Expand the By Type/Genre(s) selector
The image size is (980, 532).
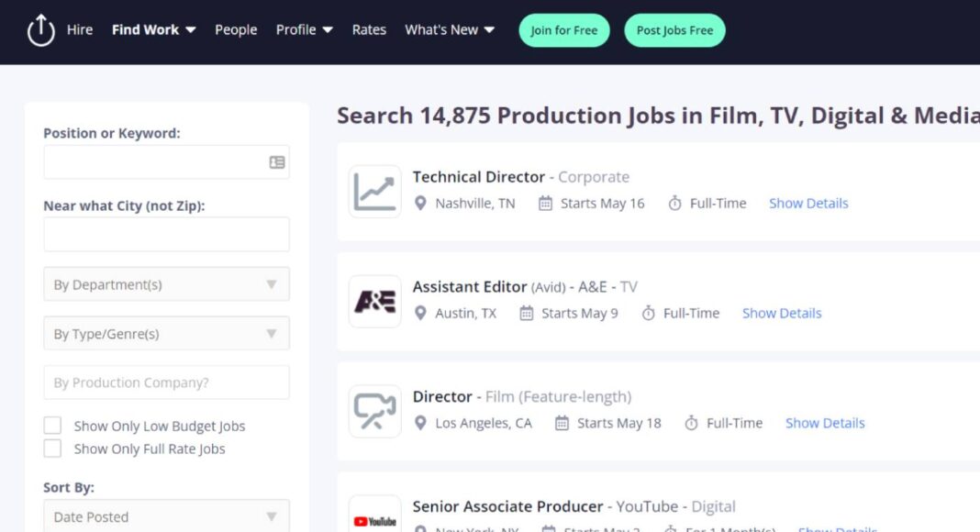(x=165, y=333)
